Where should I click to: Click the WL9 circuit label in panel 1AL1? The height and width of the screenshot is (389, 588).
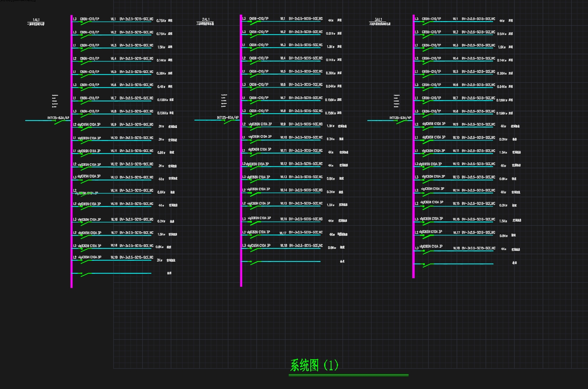[x=113, y=125]
